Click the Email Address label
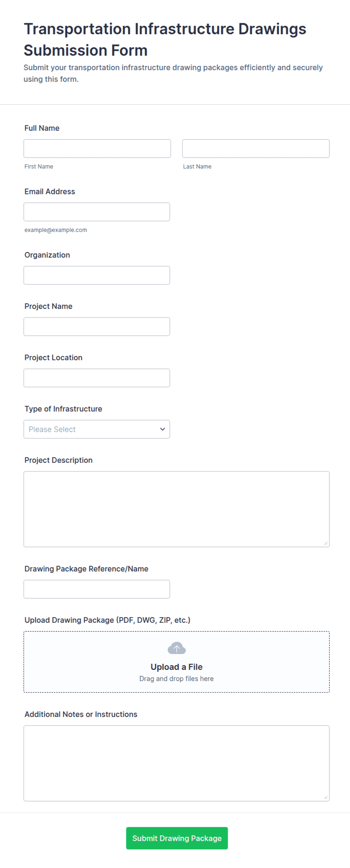 (50, 191)
